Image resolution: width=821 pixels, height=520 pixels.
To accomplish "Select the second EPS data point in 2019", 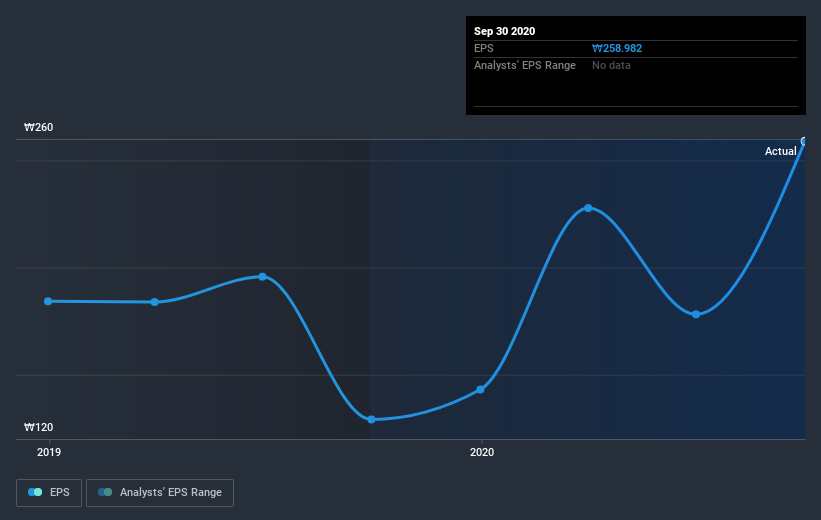I will 154,302.
